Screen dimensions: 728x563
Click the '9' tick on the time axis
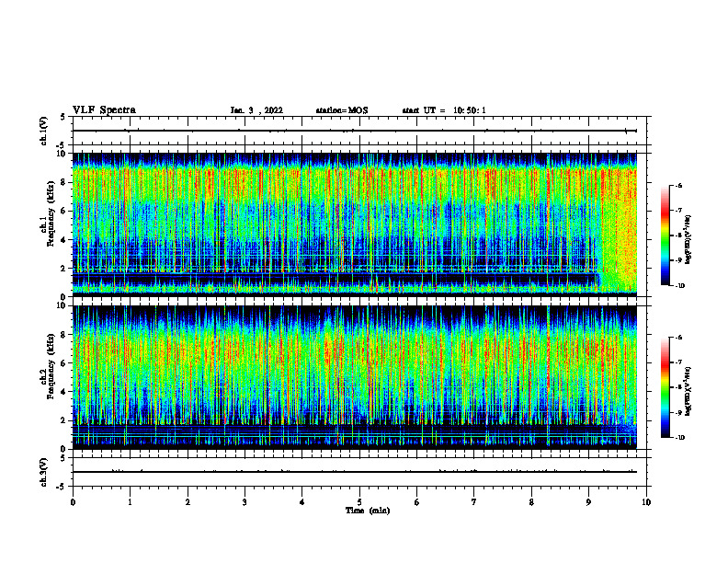(x=588, y=502)
